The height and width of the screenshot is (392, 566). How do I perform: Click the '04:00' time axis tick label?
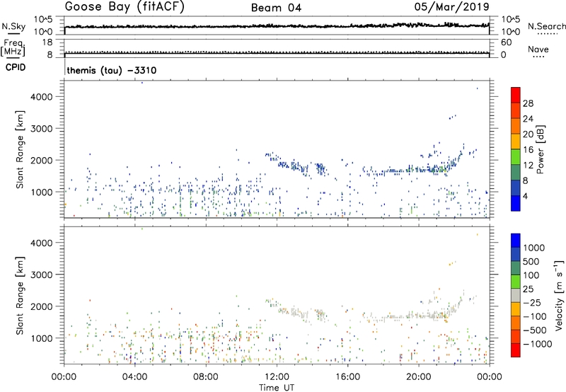[x=135, y=377]
